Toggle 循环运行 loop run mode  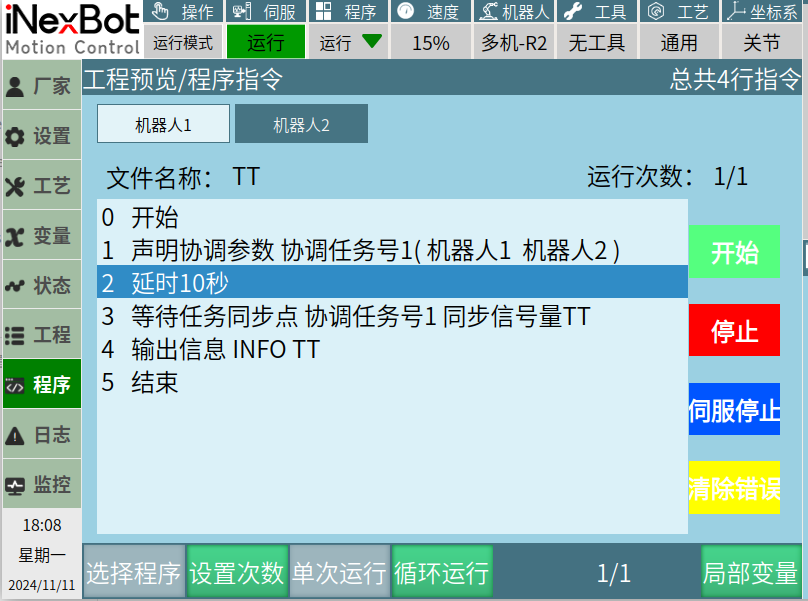tap(441, 573)
